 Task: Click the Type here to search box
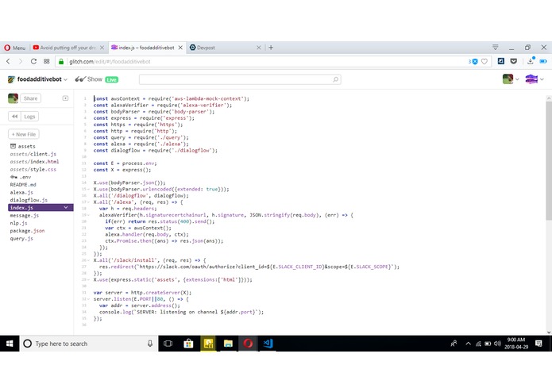(90, 344)
